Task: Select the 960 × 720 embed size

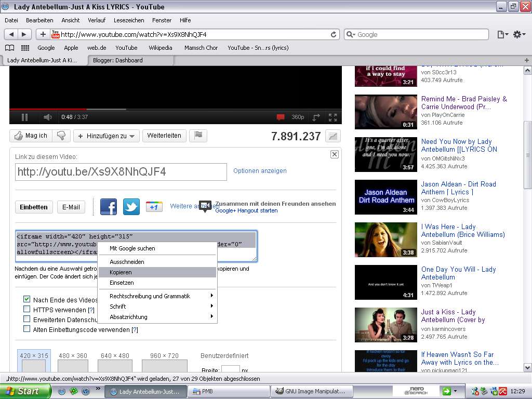Action: 165,362
